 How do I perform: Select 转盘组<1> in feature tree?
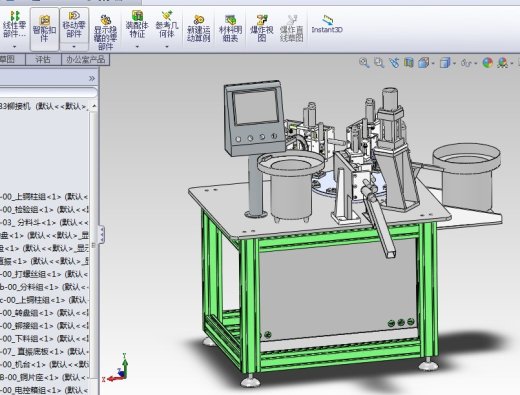click(x=44, y=313)
